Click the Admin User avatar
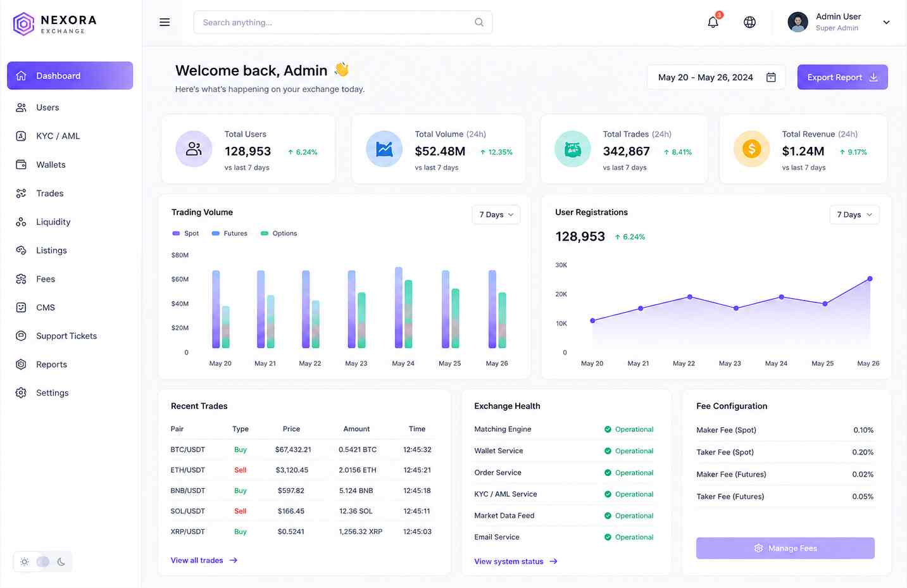The image size is (907, 588). click(x=798, y=22)
